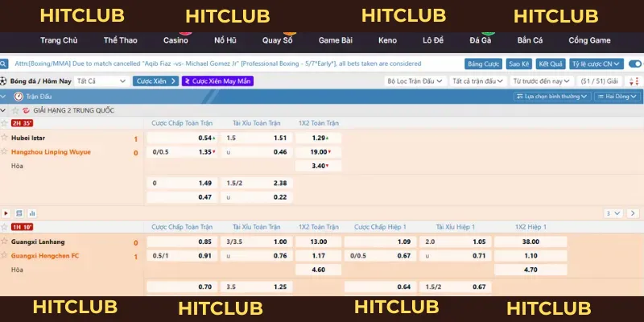644x322 pixels.
Task: Open the Cổng Game menu
Action: (x=589, y=40)
